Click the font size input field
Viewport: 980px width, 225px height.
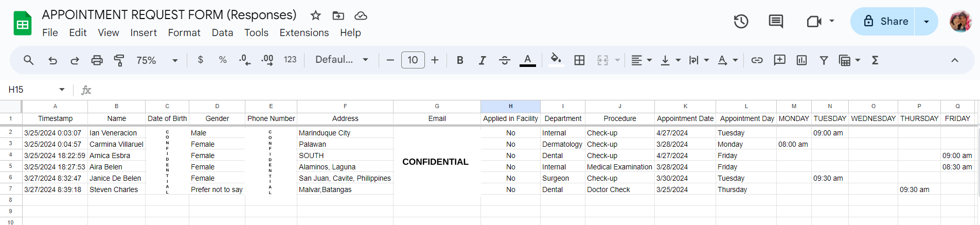[x=413, y=60]
